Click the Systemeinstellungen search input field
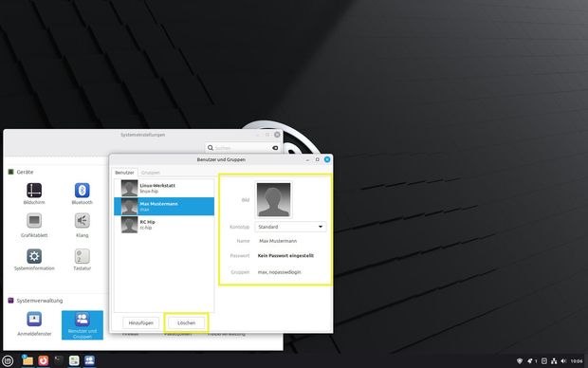The height and width of the screenshot is (368, 588). point(242,148)
